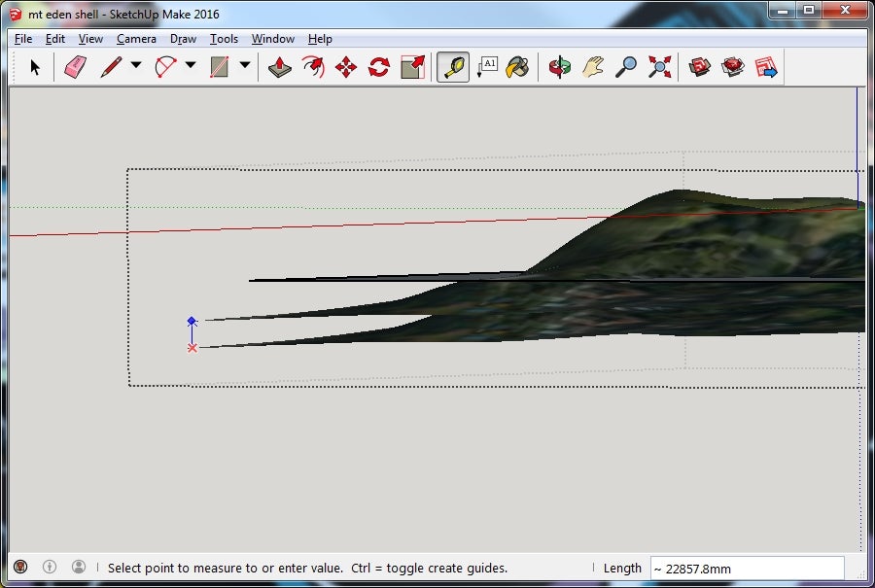Activate the Paint Bucket tool
875x588 pixels.
[x=518, y=67]
